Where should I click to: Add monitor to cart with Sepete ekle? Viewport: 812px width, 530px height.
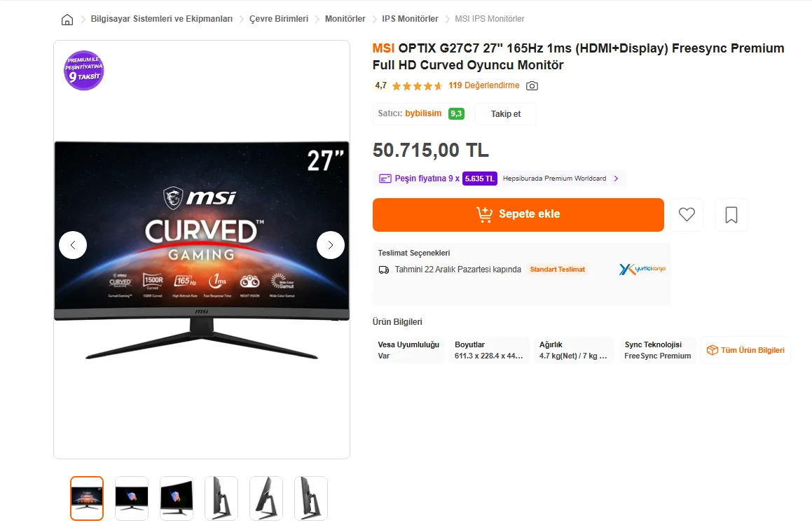coord(518,215)
